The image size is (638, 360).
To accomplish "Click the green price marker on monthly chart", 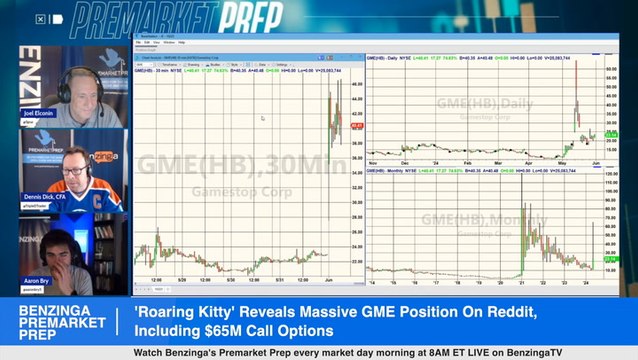I will 612,259.
